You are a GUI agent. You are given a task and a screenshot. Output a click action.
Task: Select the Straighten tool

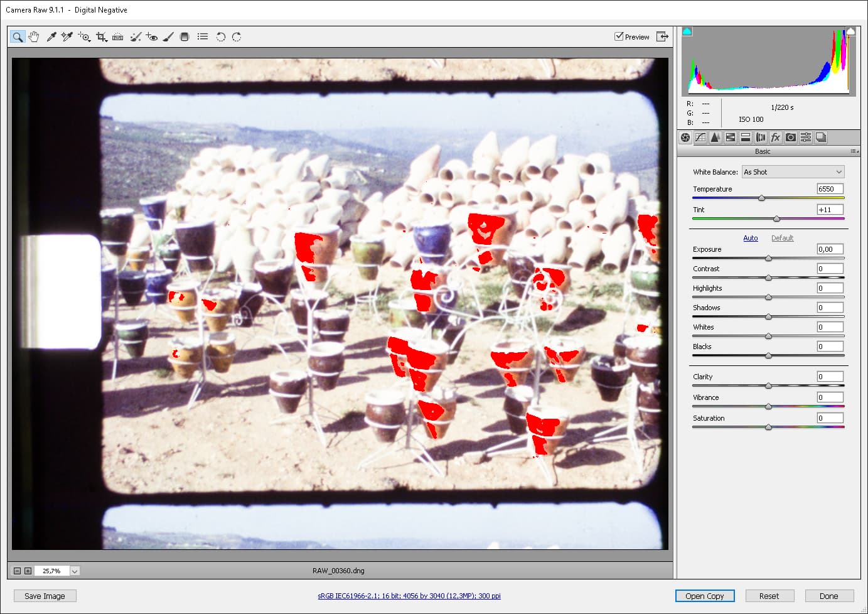point(118,37)
